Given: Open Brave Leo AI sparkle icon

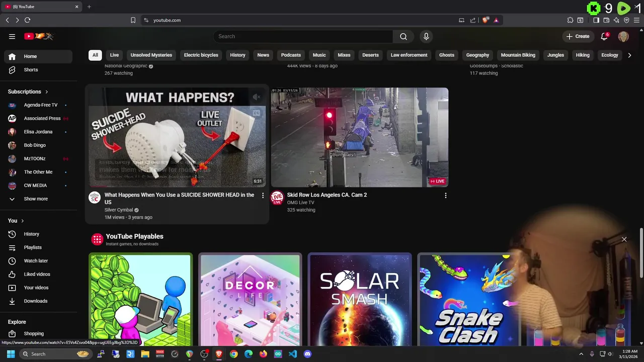Looking at the screenshot, I should 616,20.
